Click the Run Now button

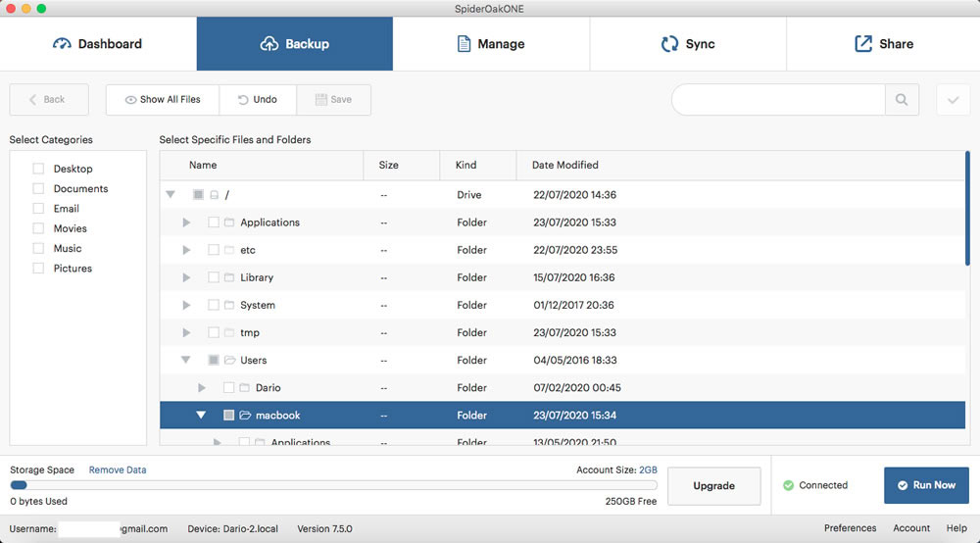tap(926, 485)
